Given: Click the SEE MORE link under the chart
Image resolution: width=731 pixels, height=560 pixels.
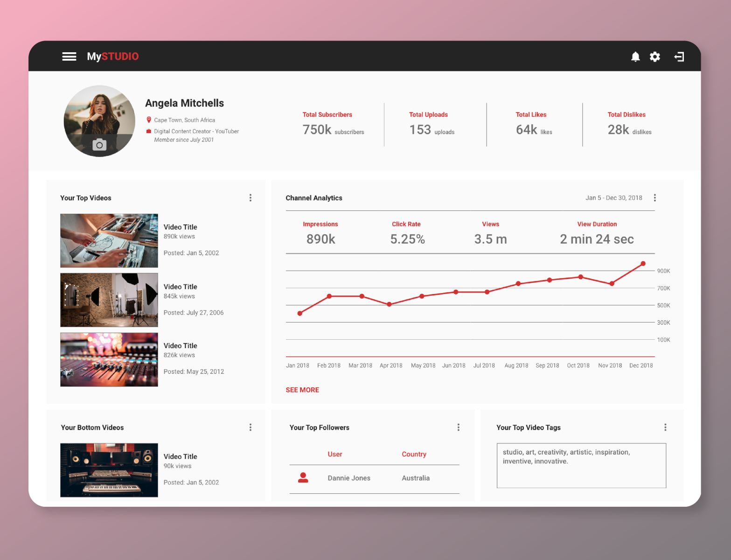Looking at the screenshot, I should point(302,390).
